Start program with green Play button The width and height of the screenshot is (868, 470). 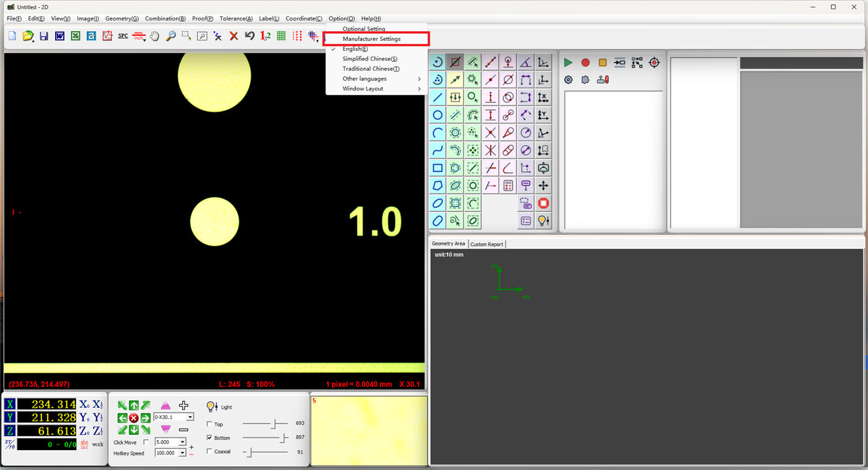(568, 63)
